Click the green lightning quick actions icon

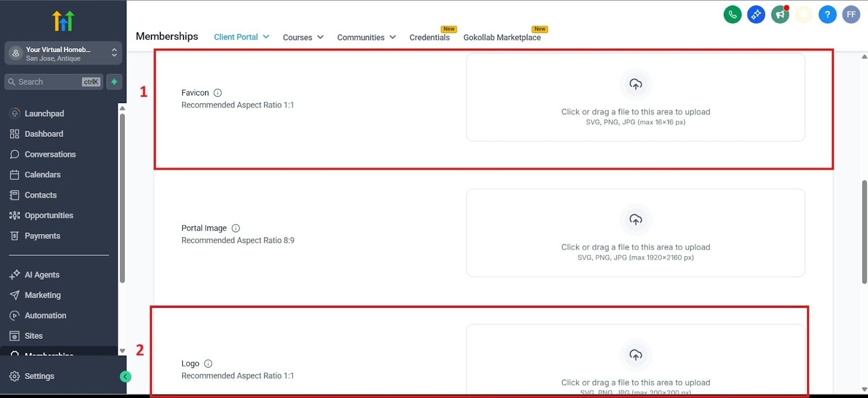[114, 82]
